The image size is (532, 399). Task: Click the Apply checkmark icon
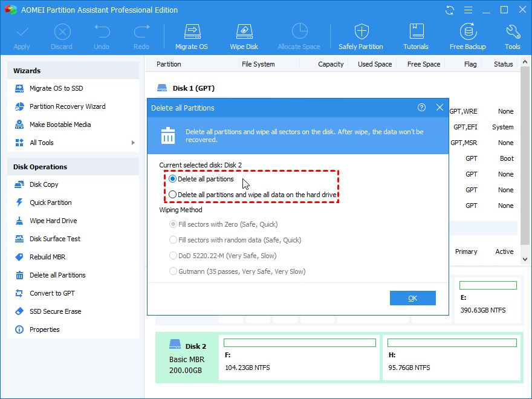tap(22, 32)
